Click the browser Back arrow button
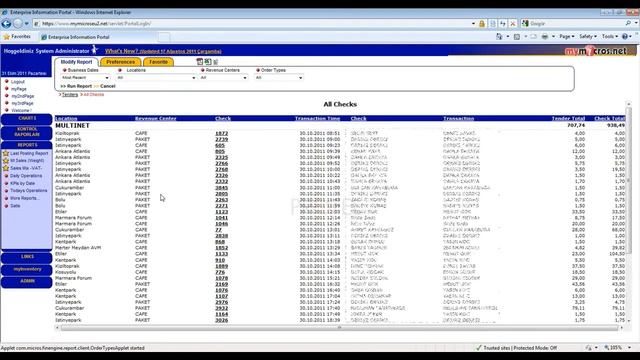This screenshot has height=360, width=640. (x=6, y=24)
